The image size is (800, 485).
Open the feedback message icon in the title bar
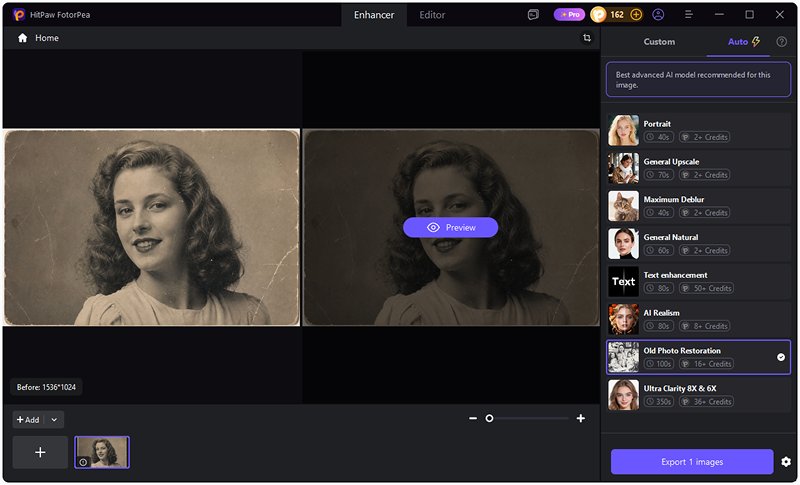tap(533, 15)
